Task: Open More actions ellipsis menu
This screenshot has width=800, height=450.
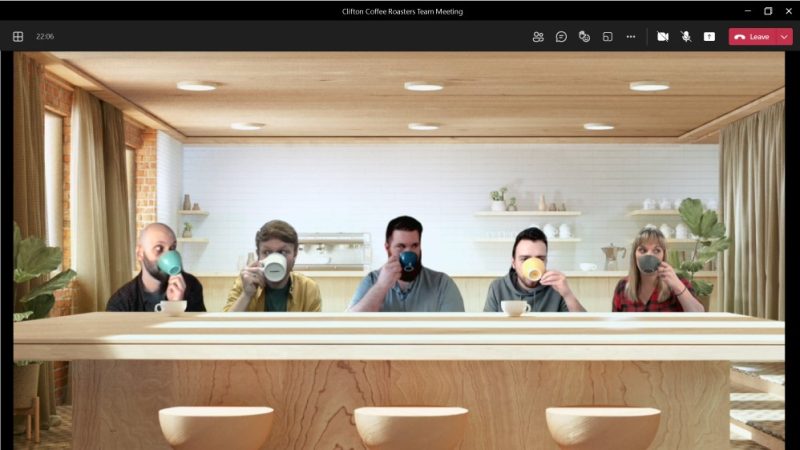Action: 630,36
